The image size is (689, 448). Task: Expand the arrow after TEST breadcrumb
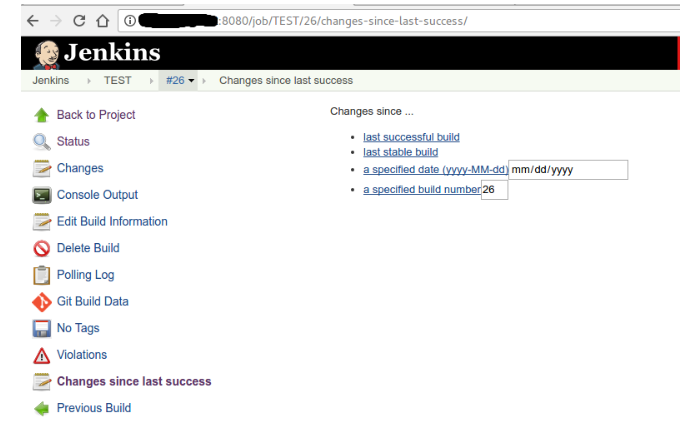coord(150,81)
